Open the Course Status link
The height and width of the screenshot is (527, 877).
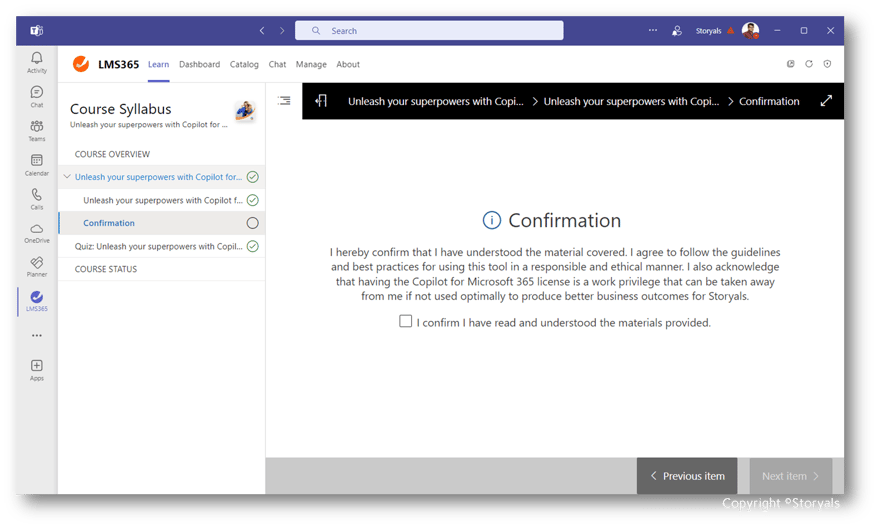coord(106,269)
